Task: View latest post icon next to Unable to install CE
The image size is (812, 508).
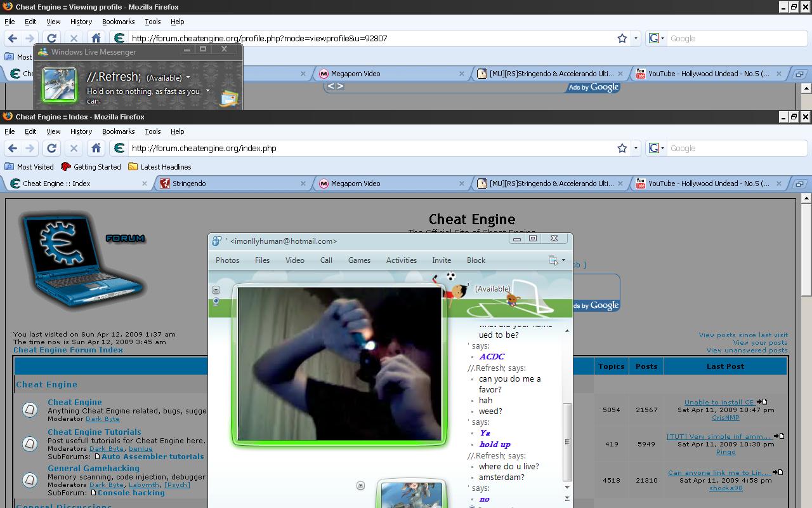Action: point(762,402)
